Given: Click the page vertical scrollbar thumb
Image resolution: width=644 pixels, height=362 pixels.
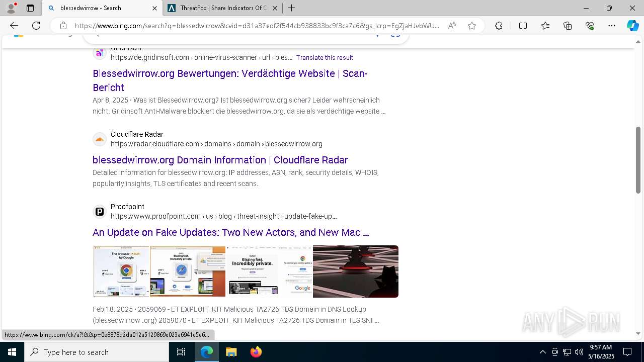Looking at the screenshot, I should (638, 160).
